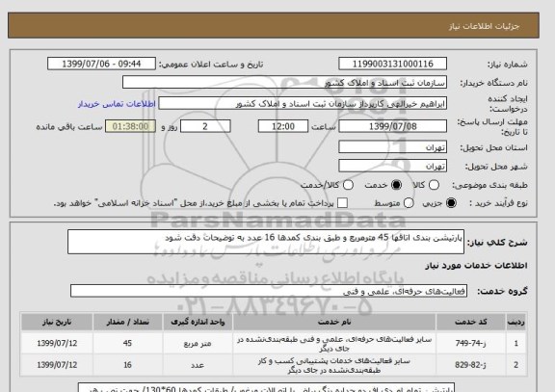Click the request creator name field
The width and height of the screenshot is (555, 392).
pos(303,104)
